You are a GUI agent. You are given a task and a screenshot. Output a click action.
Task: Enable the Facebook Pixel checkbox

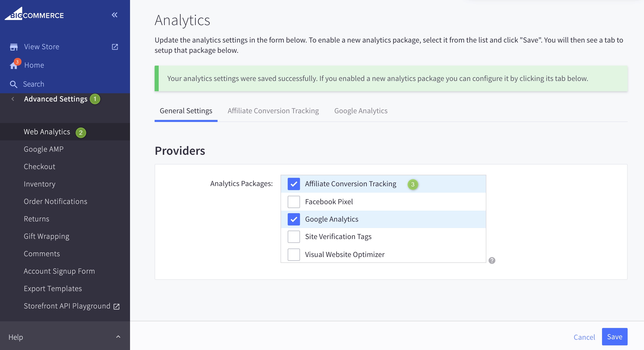294,202
